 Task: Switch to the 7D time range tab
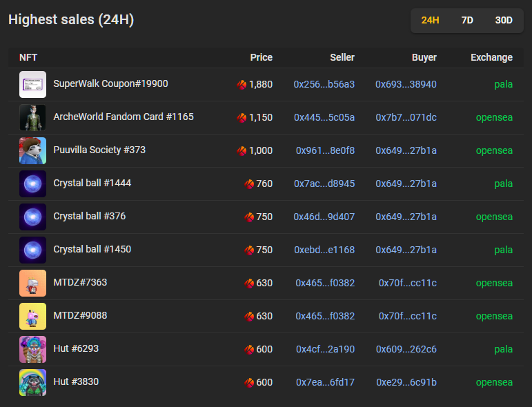pos(467,21)
